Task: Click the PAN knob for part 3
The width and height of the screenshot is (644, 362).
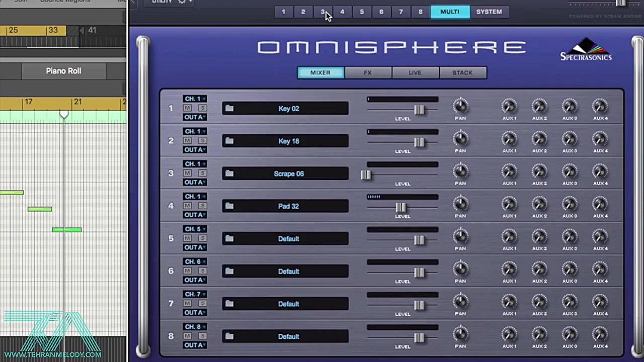Action: tap(460, 171)
